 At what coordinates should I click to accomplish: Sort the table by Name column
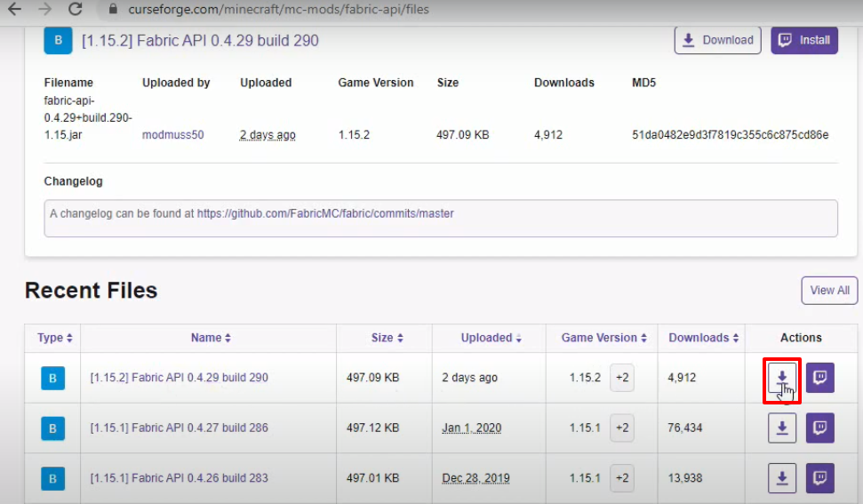point(211,338)
